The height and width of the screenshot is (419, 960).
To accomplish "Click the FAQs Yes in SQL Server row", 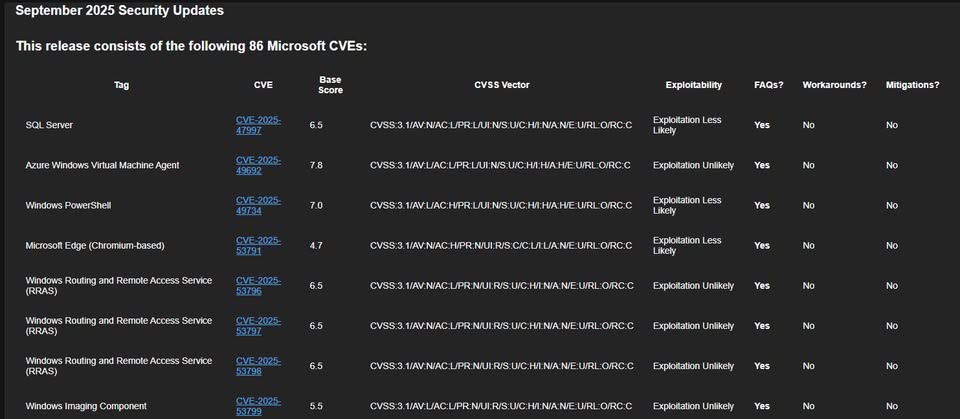I will click(762, 125).
